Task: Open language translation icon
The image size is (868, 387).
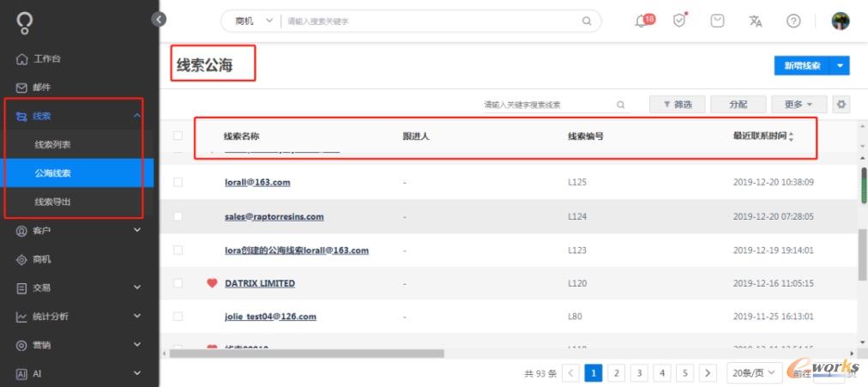Action: [x=756, y=21]
